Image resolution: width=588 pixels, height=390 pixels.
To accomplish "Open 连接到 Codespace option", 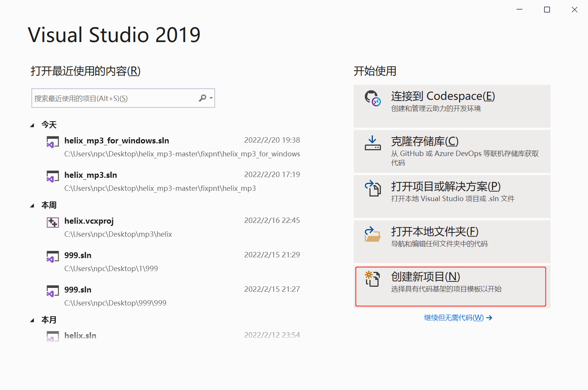I will click(x=452, y=106).
